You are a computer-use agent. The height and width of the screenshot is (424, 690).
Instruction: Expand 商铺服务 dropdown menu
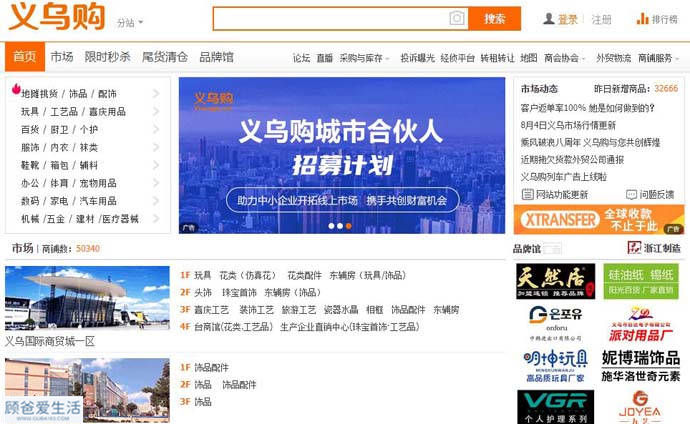[x=658, y=58]
